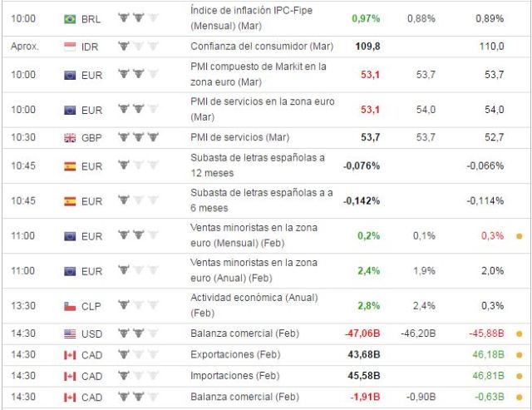
Task: Click the Canada flag in Exportaciones row
Action: click(x=70, y=354)
